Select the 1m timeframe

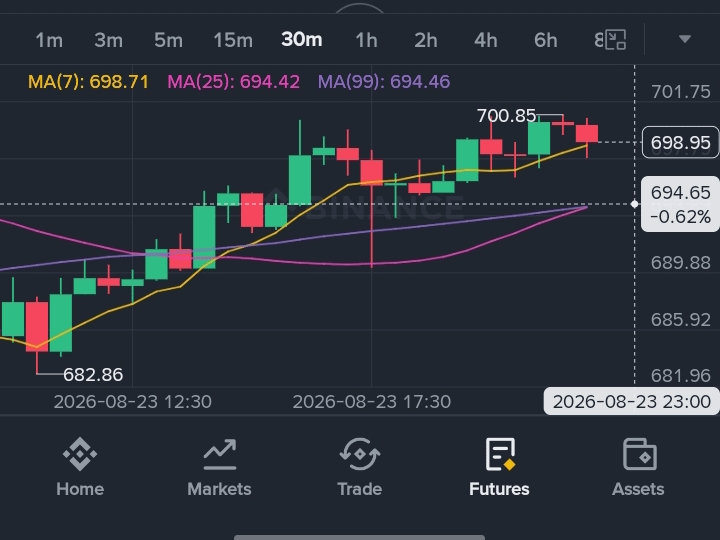49,40
